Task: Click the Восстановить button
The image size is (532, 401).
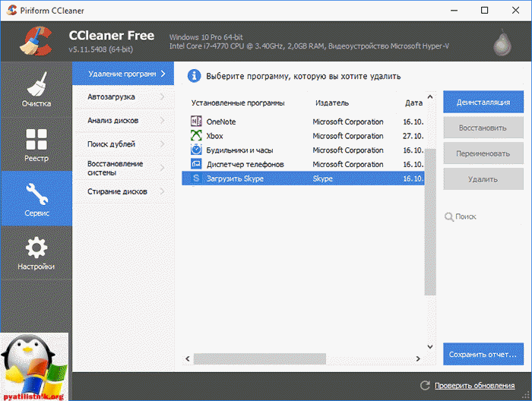Action: (483, 128)
